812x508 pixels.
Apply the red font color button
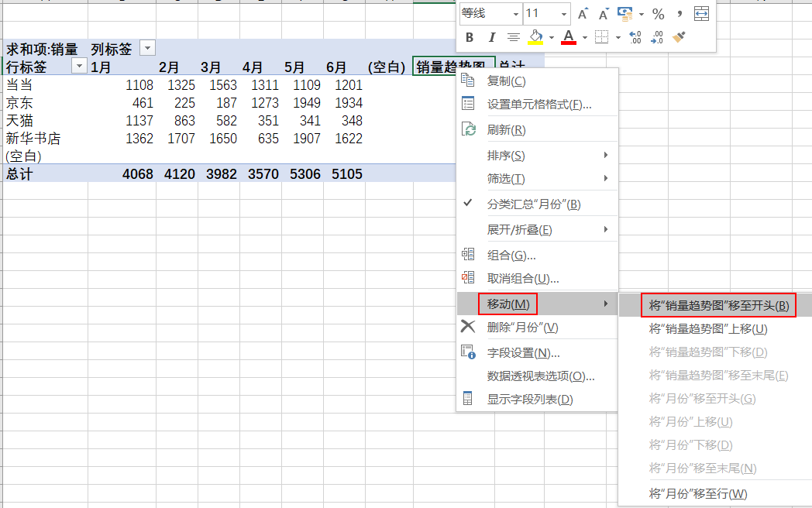click(x=568, y=37)
